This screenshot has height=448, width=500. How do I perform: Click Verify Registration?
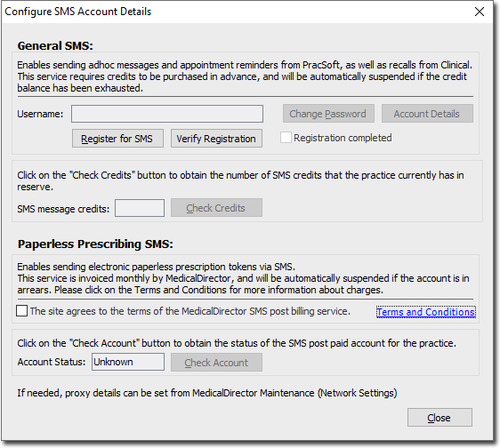(x=216, y=139)
